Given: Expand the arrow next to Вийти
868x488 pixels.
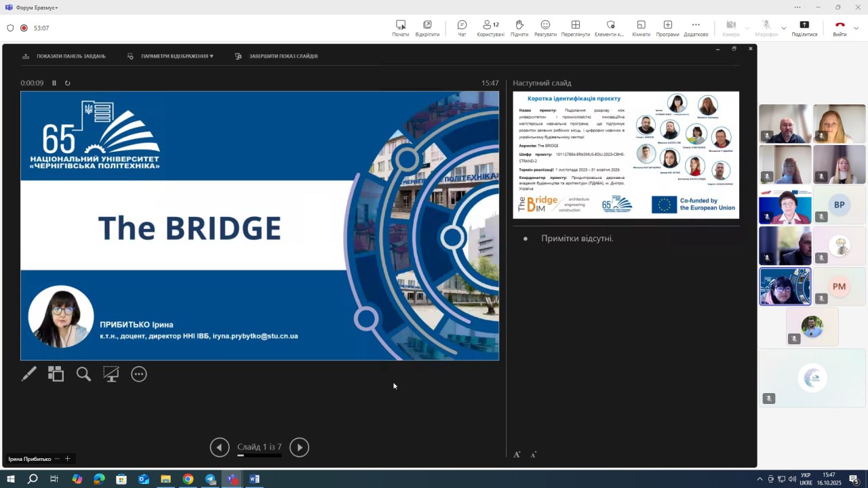Looking at the screenshot, I should tap(856, 28).
